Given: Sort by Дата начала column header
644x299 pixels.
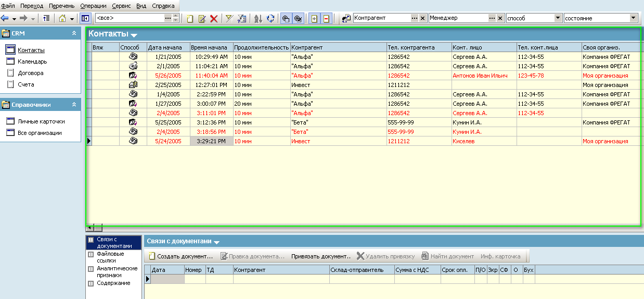Looking at the screenshot, I should (168, 47).
